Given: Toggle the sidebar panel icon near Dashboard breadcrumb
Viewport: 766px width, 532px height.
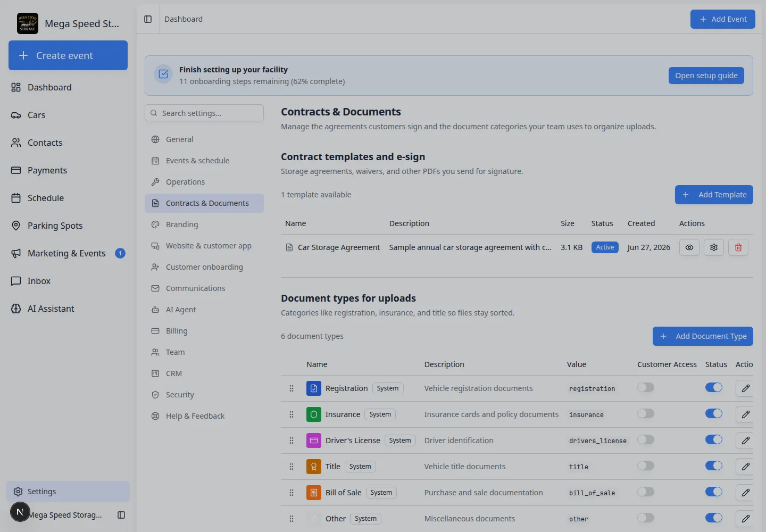Looking at the screenshot, I should click(148, 19).
